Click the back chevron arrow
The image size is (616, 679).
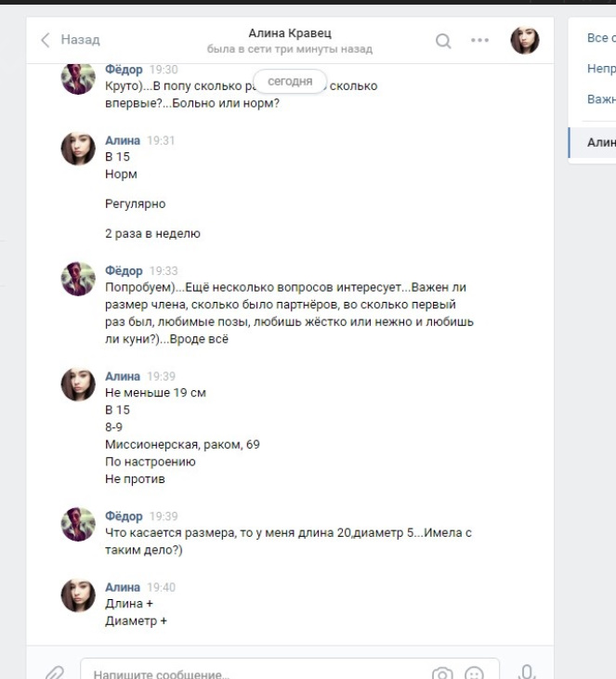click(46, 40)
